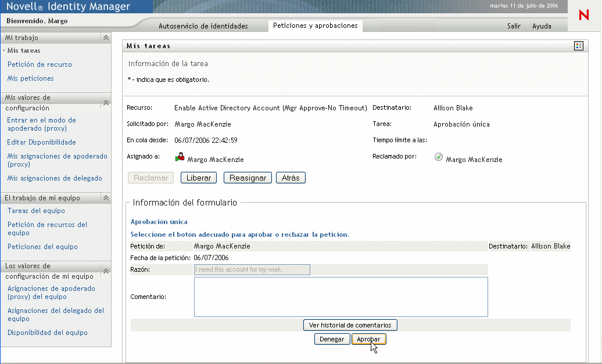Click Margo MacKenzie next to Solicitado por
This screenshot has width=602, height=364.
click(x=203, y=124)
